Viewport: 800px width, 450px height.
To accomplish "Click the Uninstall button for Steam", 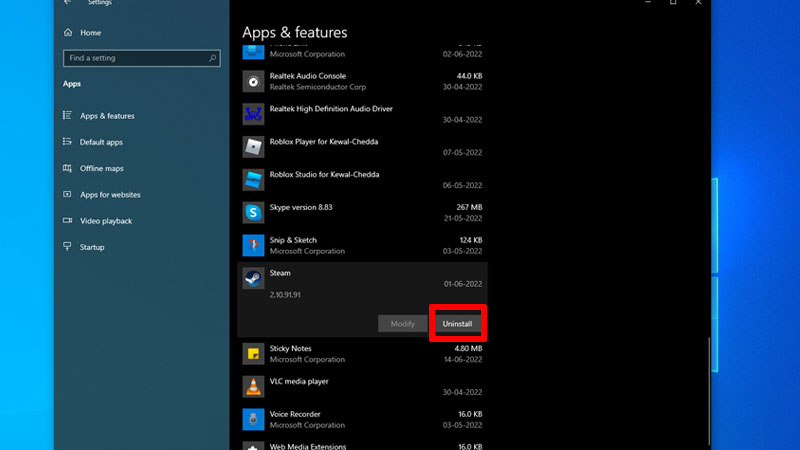I will [457, 323].
